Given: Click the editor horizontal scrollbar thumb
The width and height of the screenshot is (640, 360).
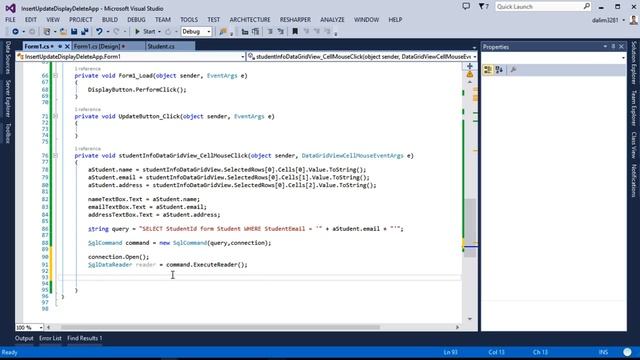Looking at the screenshot, I should tap(220, 327).
